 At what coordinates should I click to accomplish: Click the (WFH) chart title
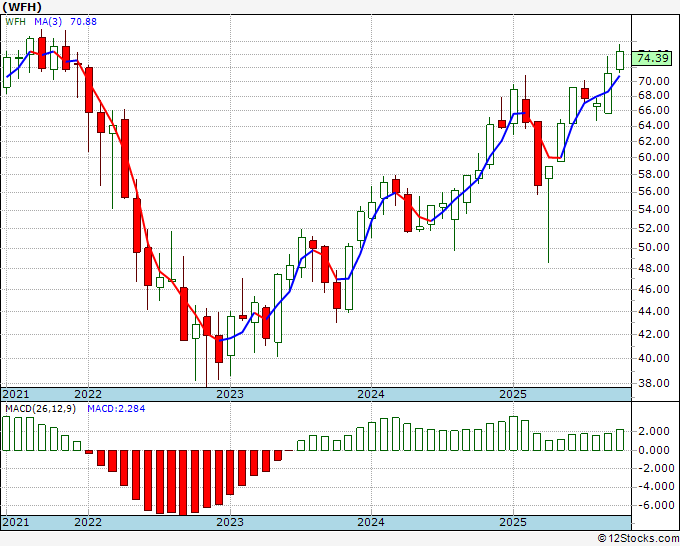click(22, 7)
